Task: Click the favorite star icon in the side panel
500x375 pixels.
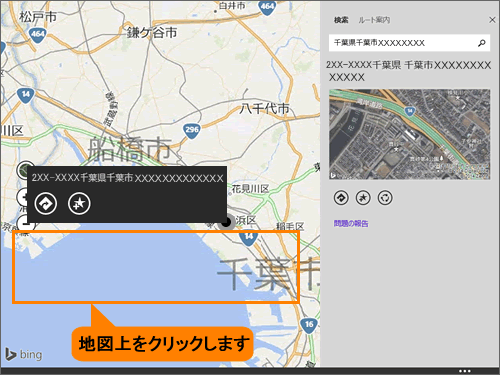Action: click(x=363, y=198)
